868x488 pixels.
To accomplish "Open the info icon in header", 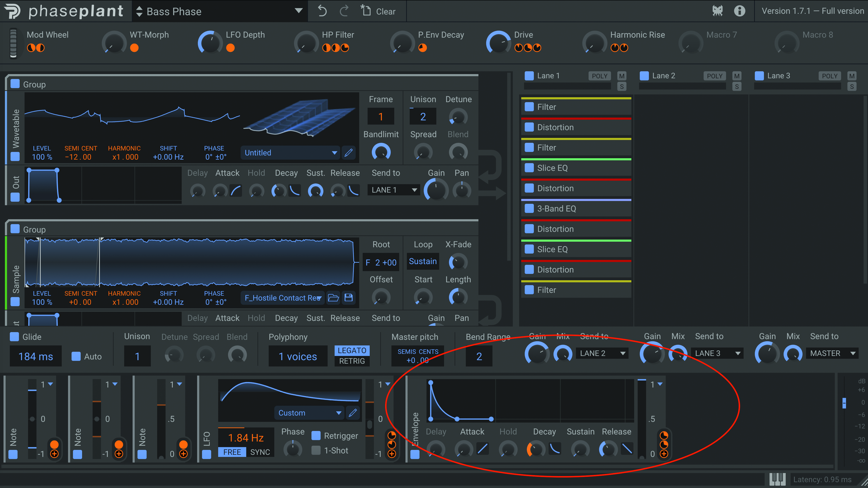I will (740, 11).
